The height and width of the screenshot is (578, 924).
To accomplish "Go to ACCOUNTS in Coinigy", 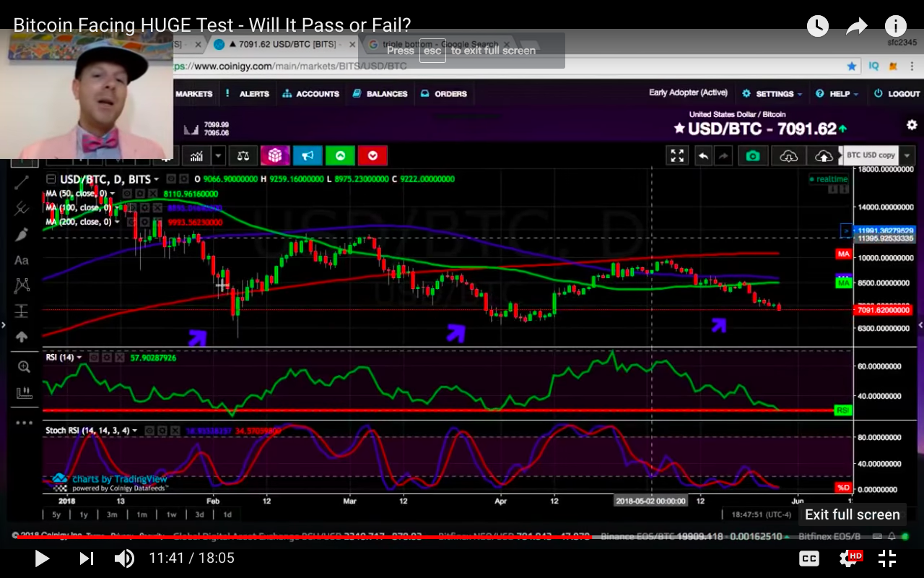I will [x=310, y=94].
